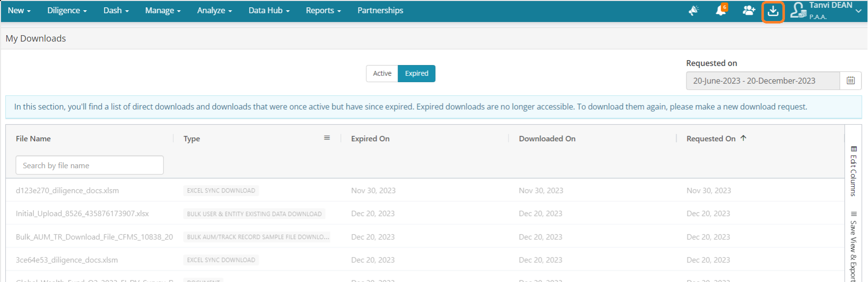Sort by Downloaded On column header

pos(547,139)
